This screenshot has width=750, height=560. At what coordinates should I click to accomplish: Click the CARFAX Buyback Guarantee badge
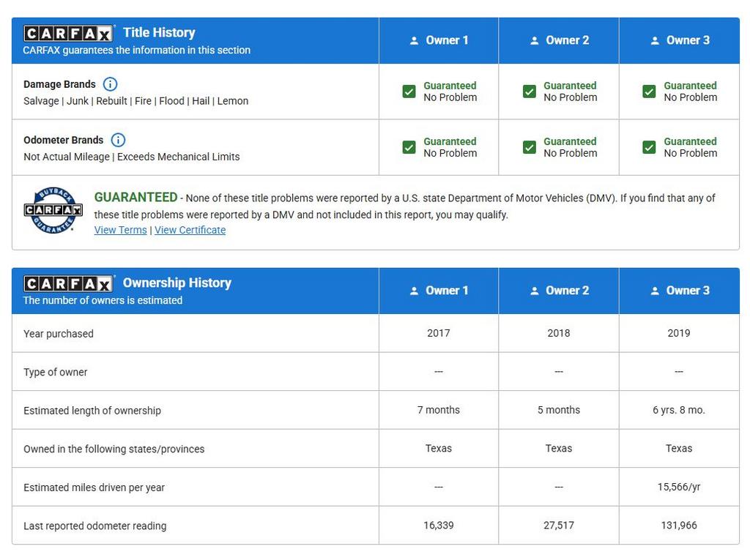tap(53, 210)
